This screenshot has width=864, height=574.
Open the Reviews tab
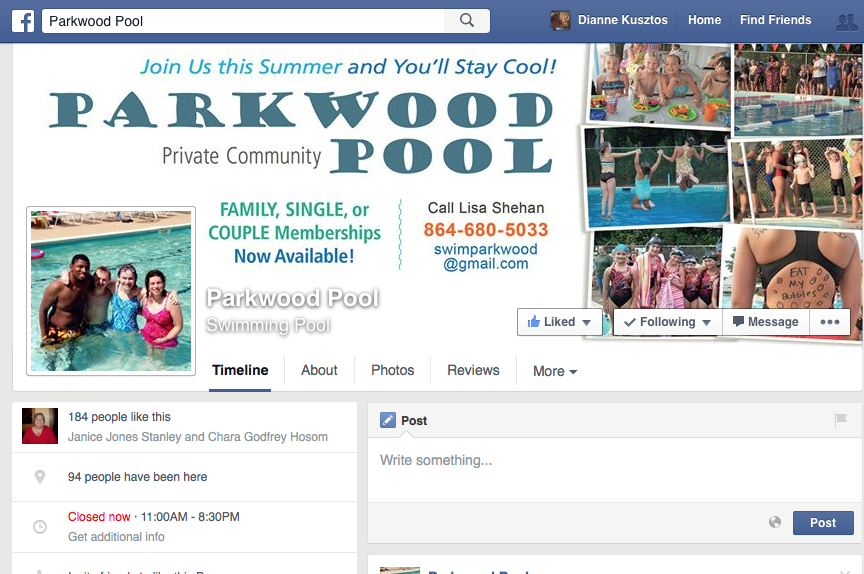473,370
